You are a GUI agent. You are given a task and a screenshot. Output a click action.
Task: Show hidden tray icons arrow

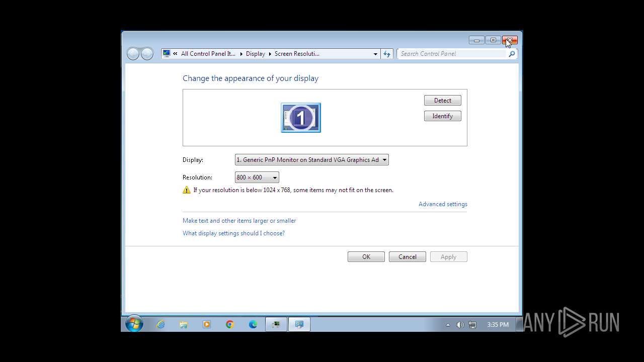pyautogui.click(x=448, y=325)
